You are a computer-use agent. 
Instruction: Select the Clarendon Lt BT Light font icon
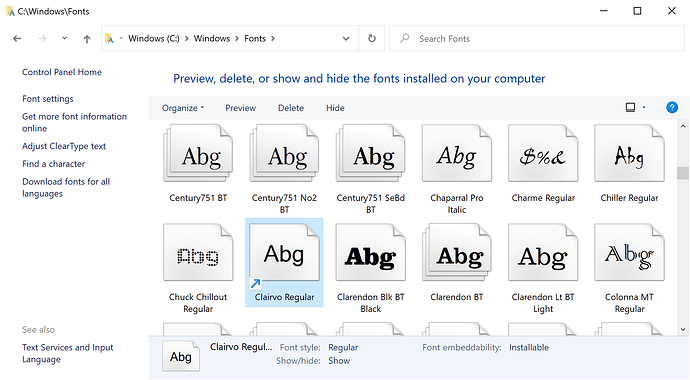[x=543, y=252]
